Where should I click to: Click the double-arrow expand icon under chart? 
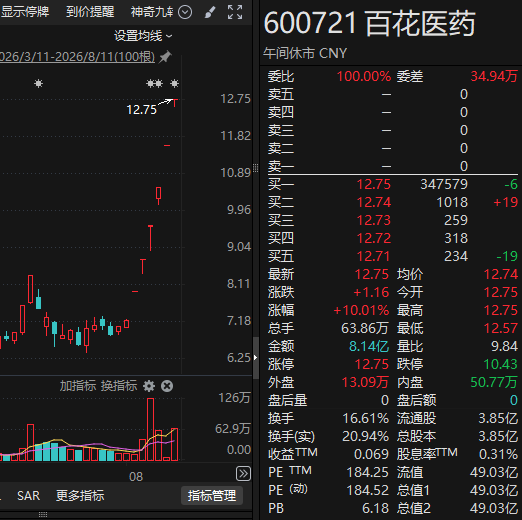pos(243,474)
